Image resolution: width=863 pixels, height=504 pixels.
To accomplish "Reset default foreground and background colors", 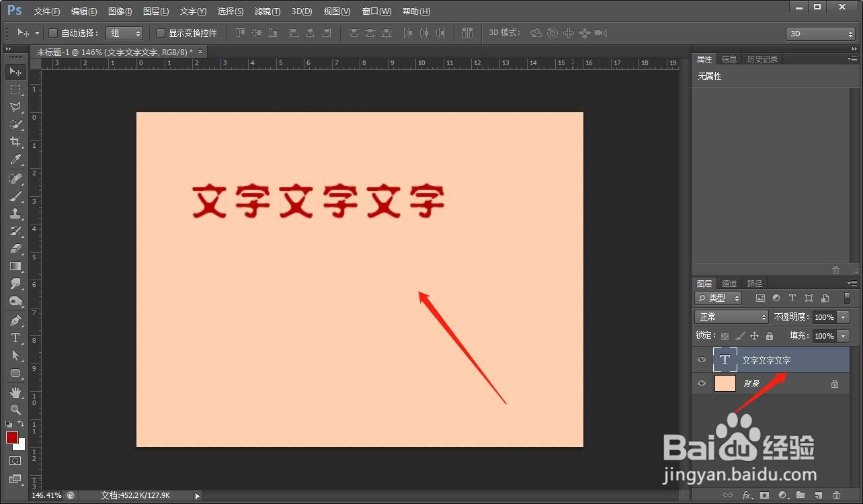I will point(9,424).
